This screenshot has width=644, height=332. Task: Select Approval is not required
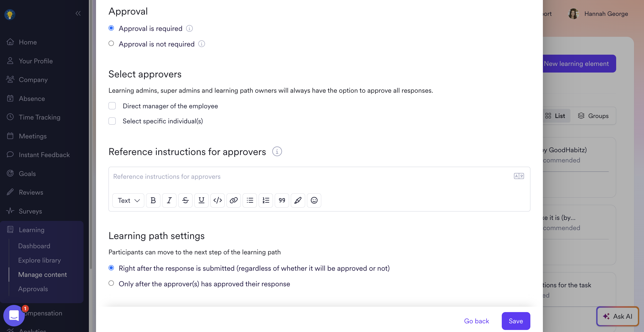click(111, 44)
